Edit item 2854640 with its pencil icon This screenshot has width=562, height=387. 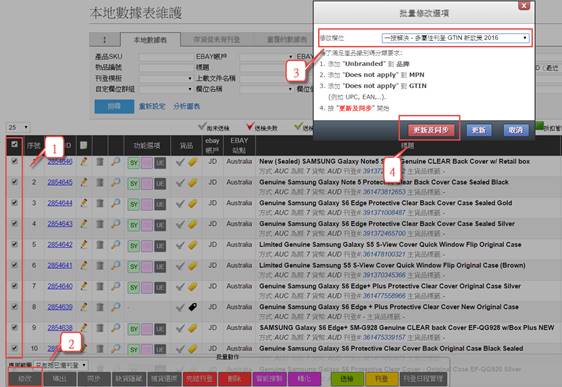click(84, 286)
